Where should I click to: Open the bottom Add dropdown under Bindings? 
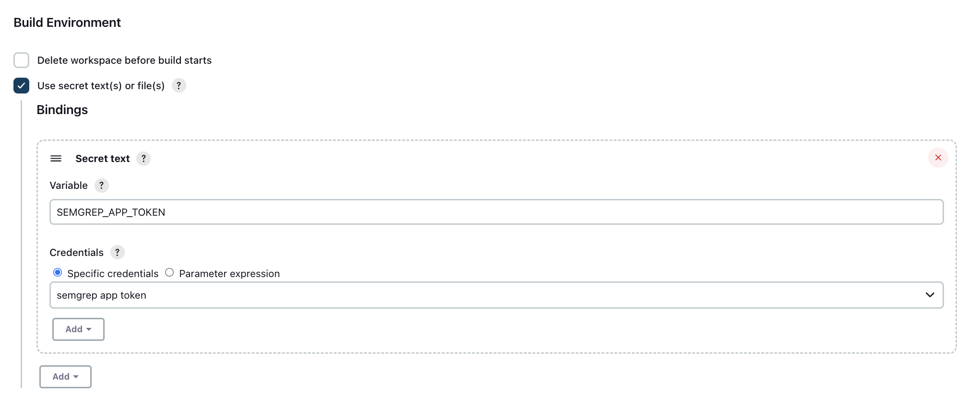click(65, 377)
